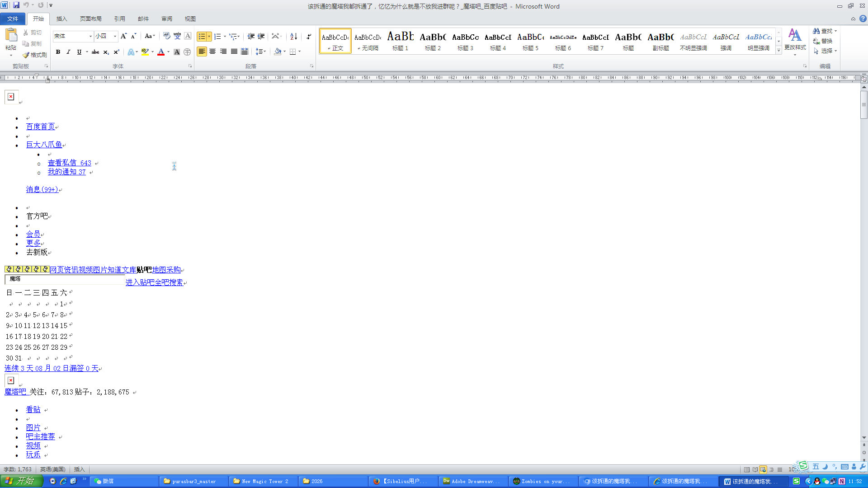
Task: Apply yellow text highlight color
Action: tap(145, 52)
